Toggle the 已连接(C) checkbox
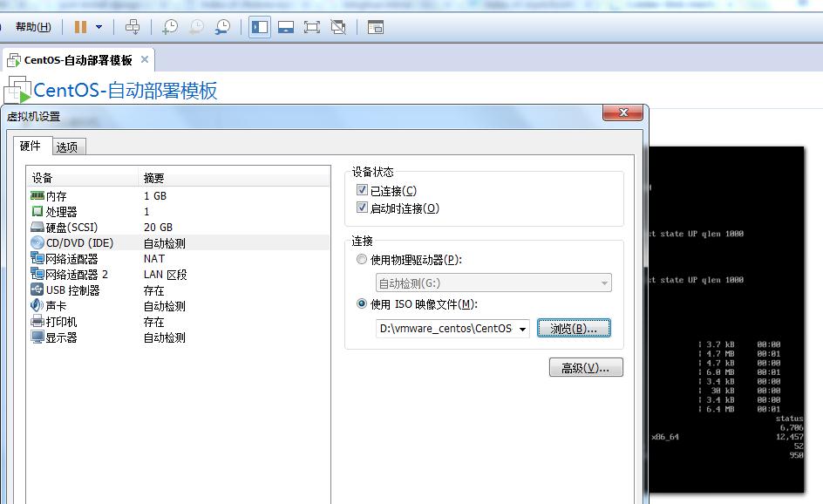Image resolution: width=823 pixels, height=504 pixels. click(362, 190)
